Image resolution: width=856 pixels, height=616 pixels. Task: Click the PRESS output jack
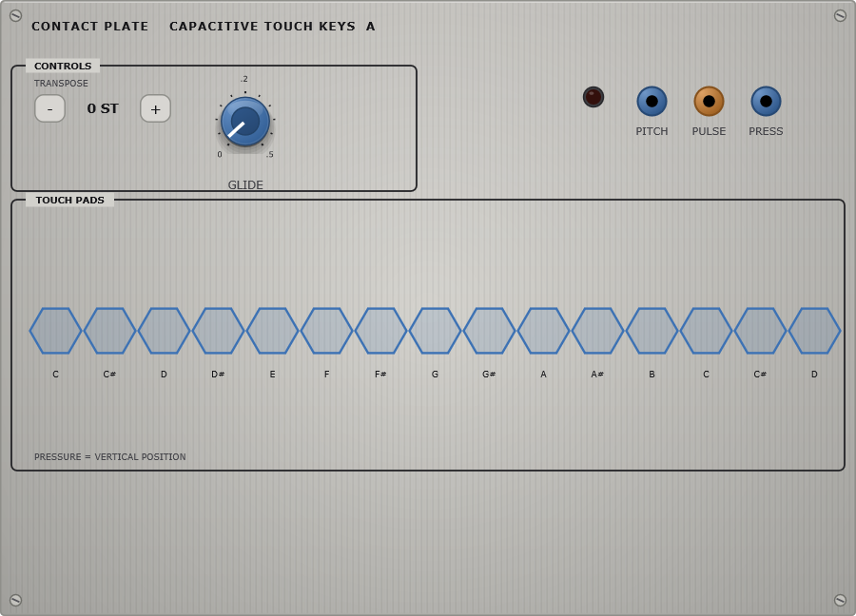point(766,102)
